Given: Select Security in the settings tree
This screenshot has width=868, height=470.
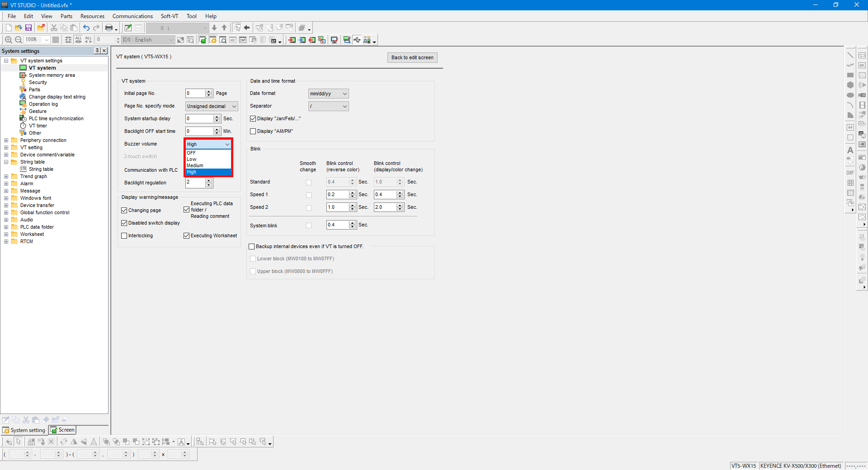Looking at the screenshot, I should pyautogui.click(x=38, y=83).
